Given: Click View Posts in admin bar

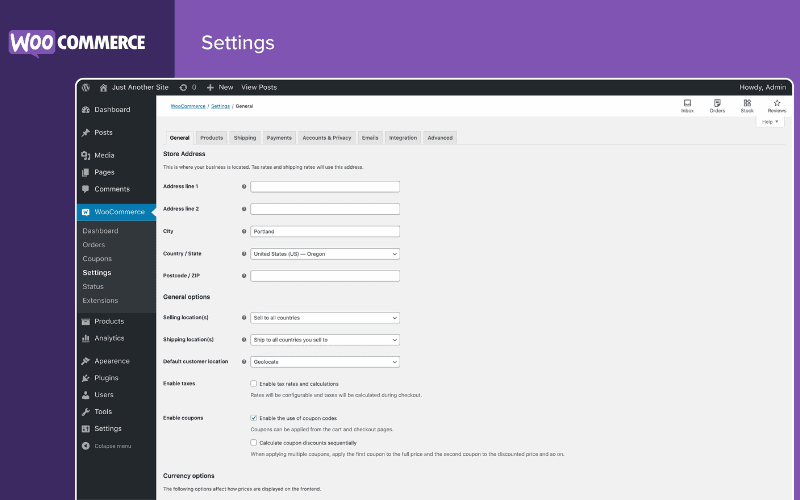Looking at the screenshot, I should [259, 88].
